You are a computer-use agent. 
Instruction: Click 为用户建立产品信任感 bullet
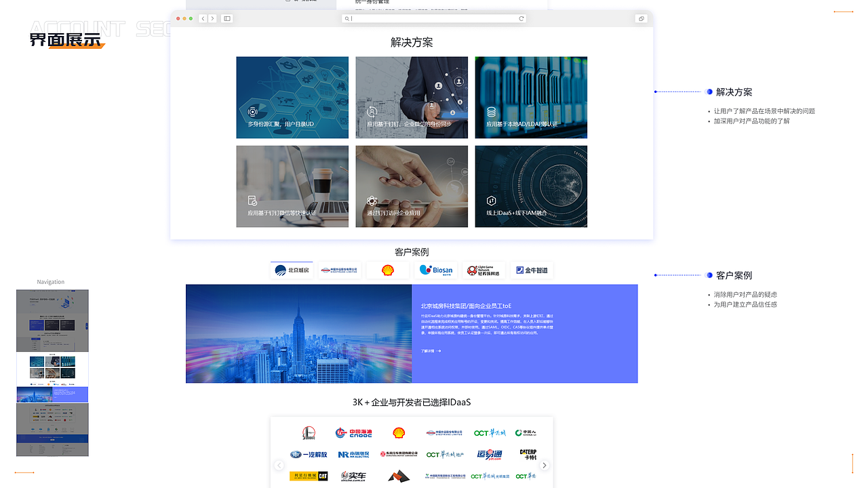pos(745,305)
